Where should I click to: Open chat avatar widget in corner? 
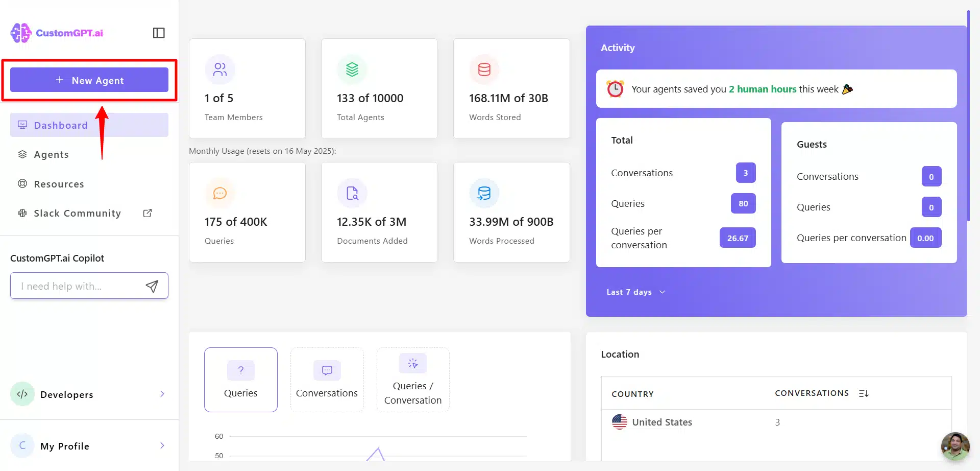coord(955,446)
